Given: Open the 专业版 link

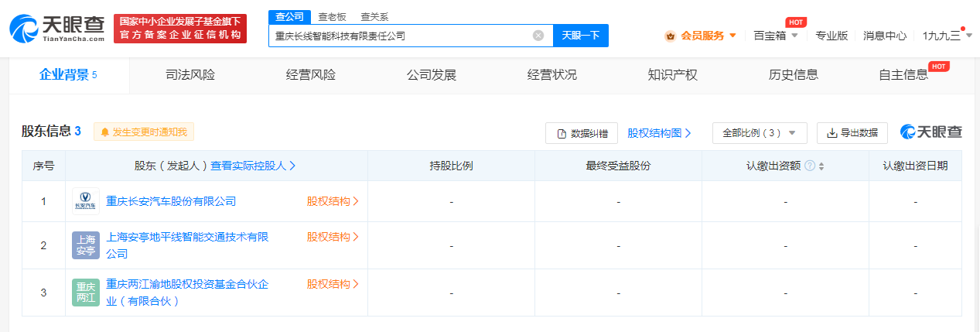Looking at the screenshot, I should pos(831,36).
